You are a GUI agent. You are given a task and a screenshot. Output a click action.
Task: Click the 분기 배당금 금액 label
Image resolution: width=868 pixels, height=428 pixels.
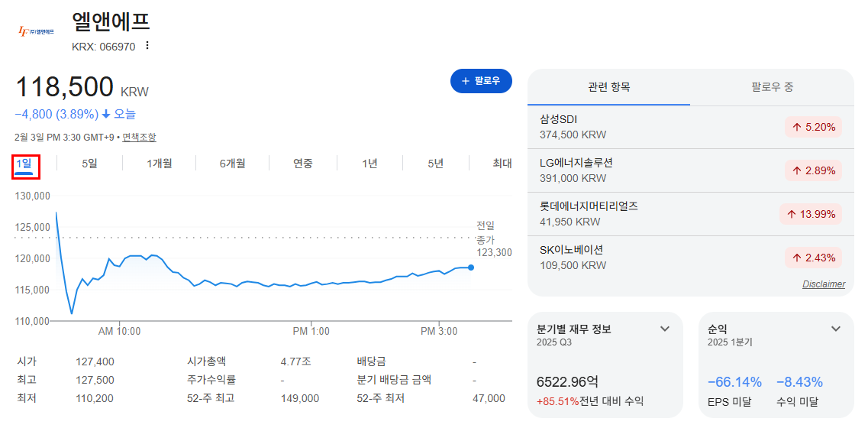coord(394,381)
